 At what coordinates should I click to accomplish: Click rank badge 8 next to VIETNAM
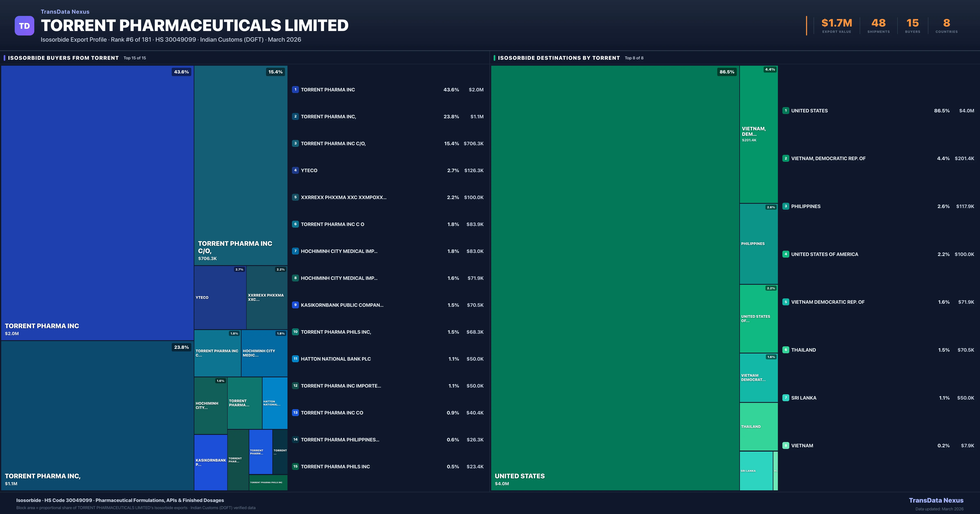coord(786,445)
